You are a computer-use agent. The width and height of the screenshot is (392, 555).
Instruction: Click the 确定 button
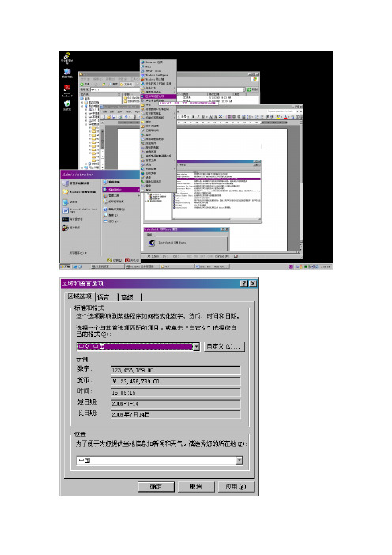pos(156,487)
